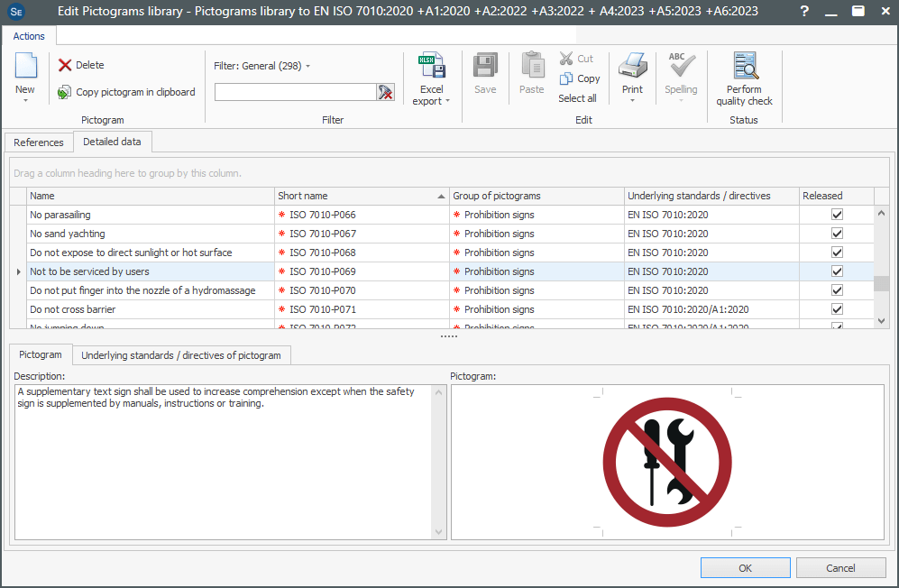The height and width of the screenshot is (588, 899).
Task: Click the New pictogram icon
Action: pos(25,67)
